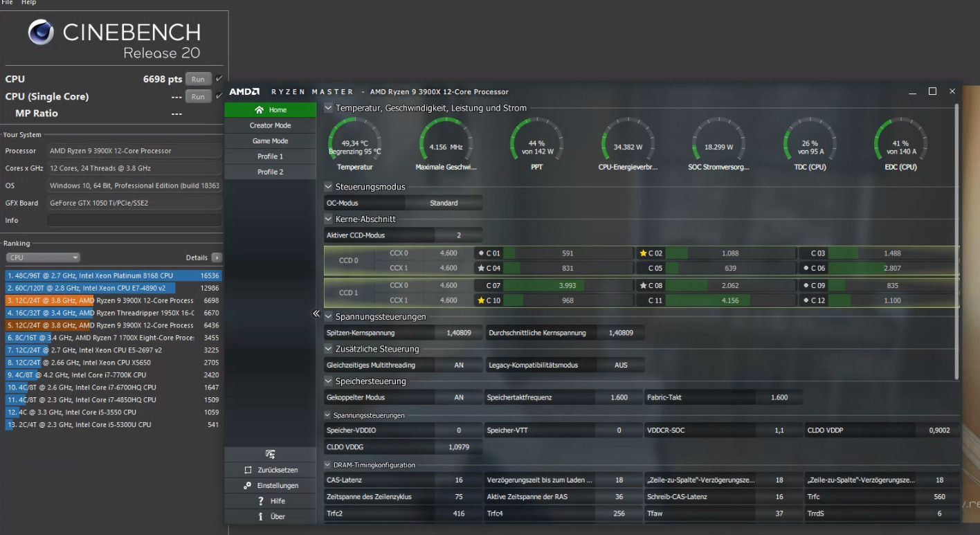The width and height of the screenshot is (980, 535).
Task: Click the empty Info field in Cinebench
Action: [x=134, y=220]
